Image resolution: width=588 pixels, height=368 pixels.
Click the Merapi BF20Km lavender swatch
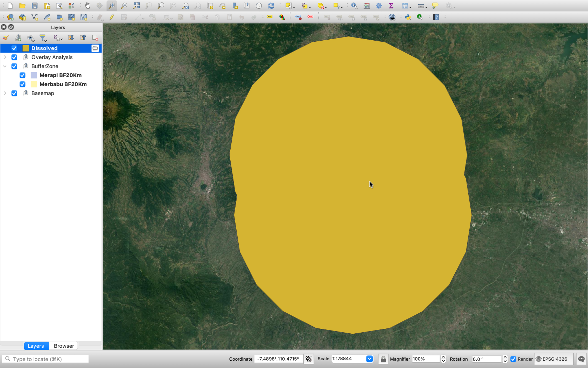pos(34,75)
